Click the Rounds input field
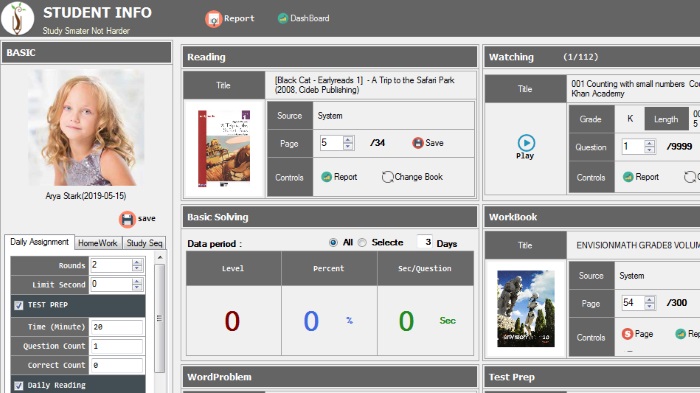700x393 pixels. [x=111, y=265]
